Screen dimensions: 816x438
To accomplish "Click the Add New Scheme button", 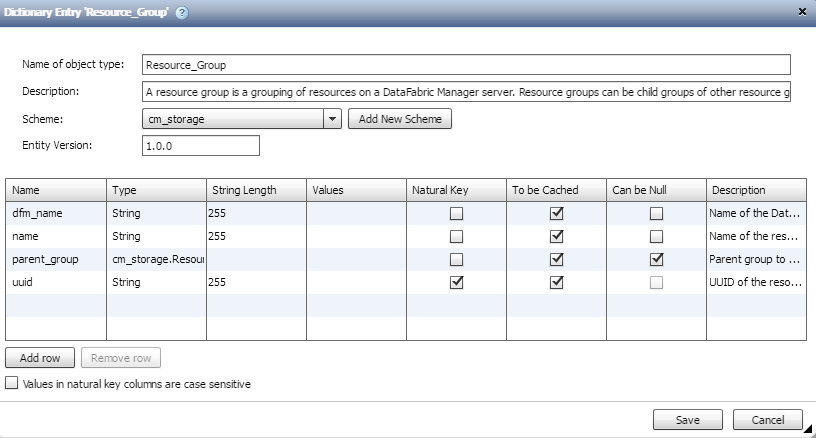I will 399,119.
